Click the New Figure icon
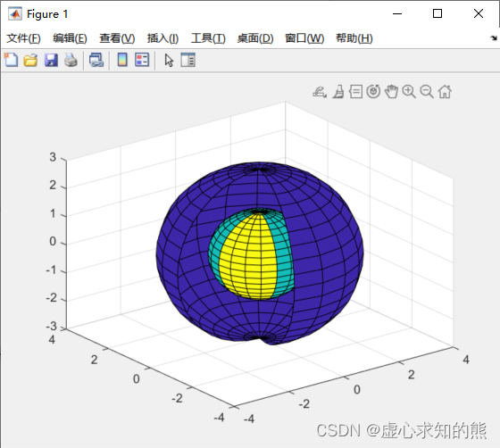The height and width of the screenshot is (448, 500). pyautogui.click(x=11, y=60)
